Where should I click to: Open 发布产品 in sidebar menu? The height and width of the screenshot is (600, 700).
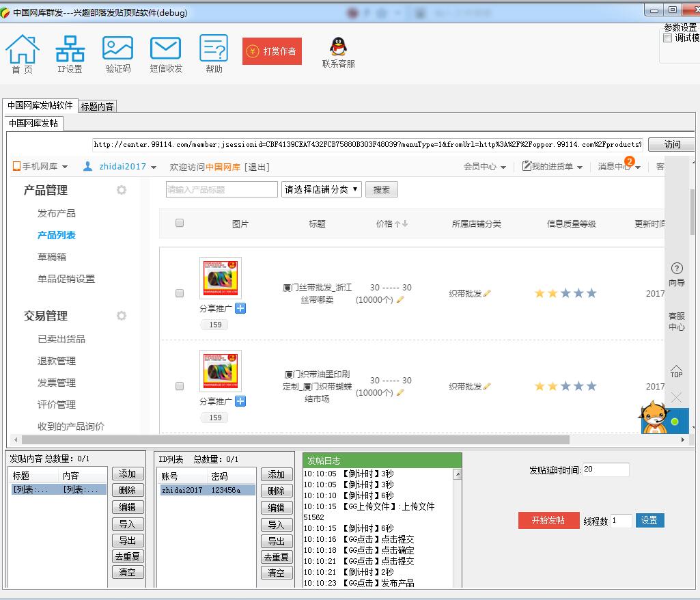pyautogui.click(x=57, y=213)
